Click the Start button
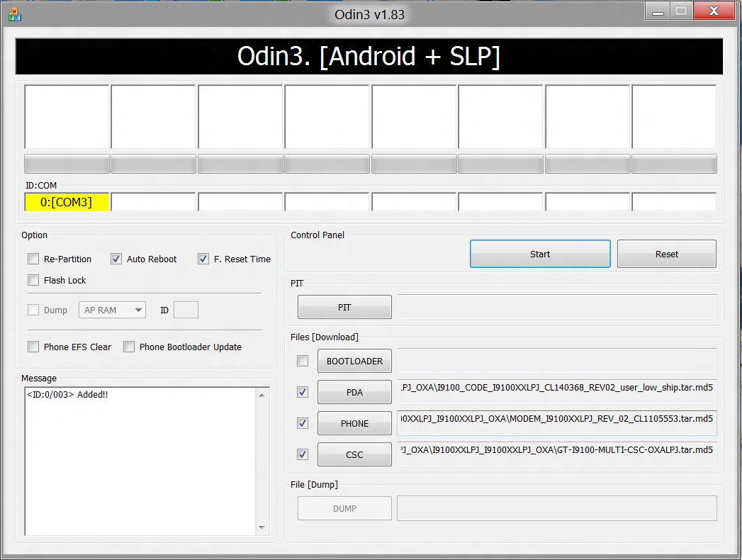This screenshot has height=560, width=742. 540,254
